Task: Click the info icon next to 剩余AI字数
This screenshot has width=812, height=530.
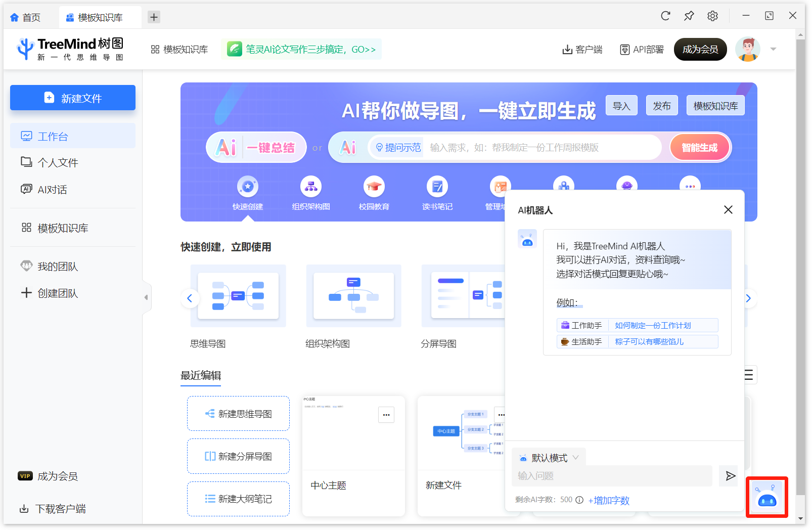Action: coord(579,500)
